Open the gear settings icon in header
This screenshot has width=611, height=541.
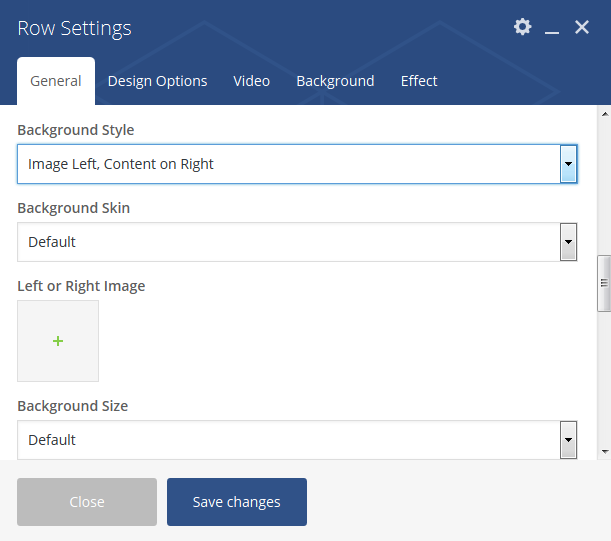tap(522, 27)
